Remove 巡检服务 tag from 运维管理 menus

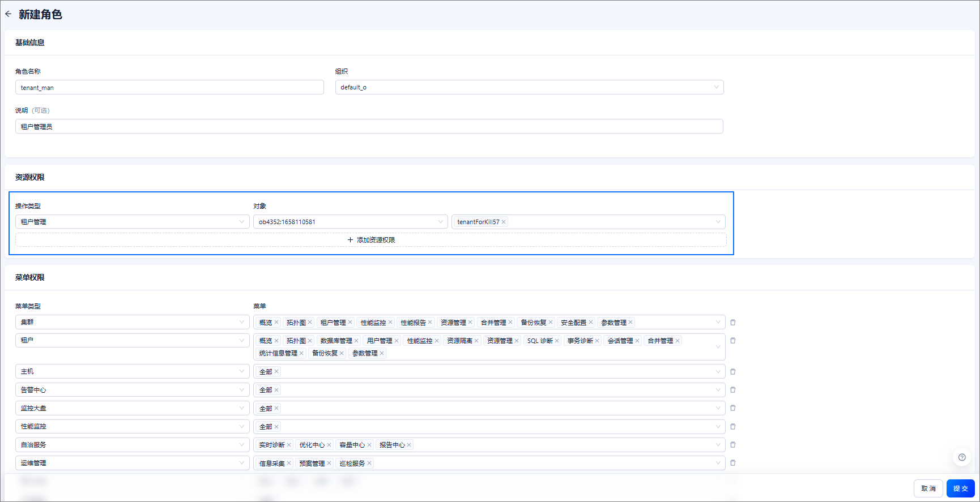pyautogui.click(x=369, y=463)
